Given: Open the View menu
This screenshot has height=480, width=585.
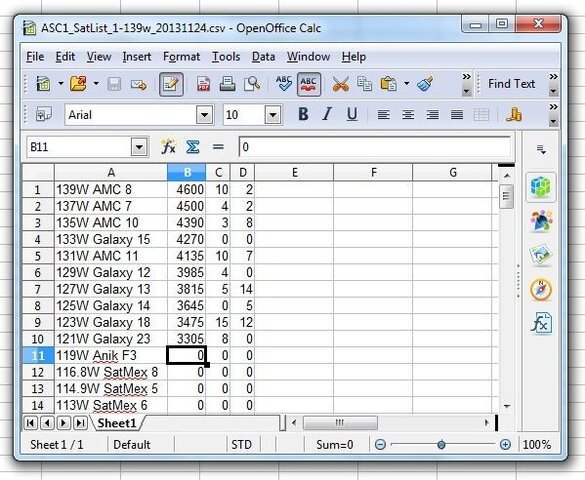Looking at the screenshot, I should click(99, 57).
